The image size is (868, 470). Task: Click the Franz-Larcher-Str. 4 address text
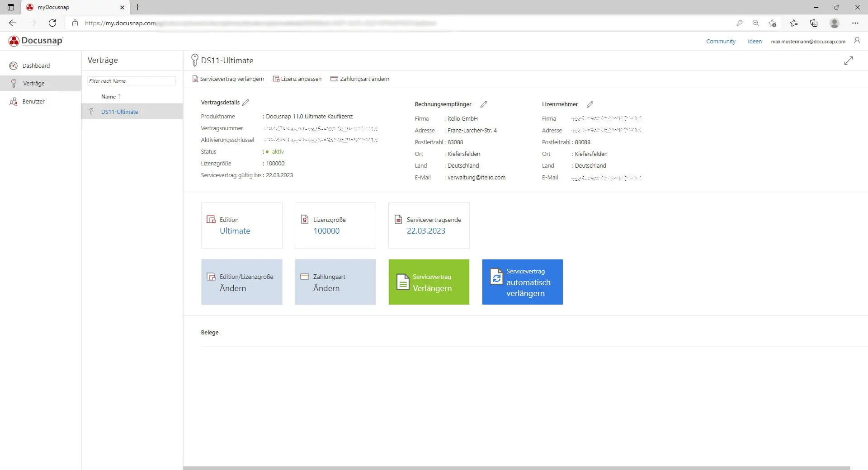[472, 131]
